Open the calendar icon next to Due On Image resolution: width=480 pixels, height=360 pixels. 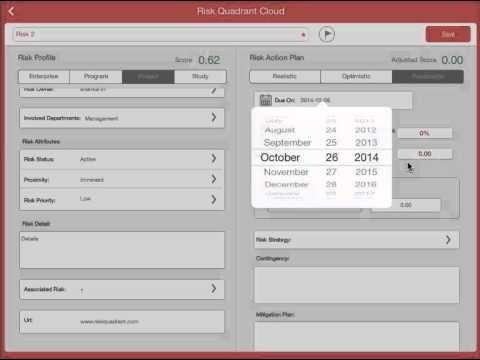click(x=266, y=100)
